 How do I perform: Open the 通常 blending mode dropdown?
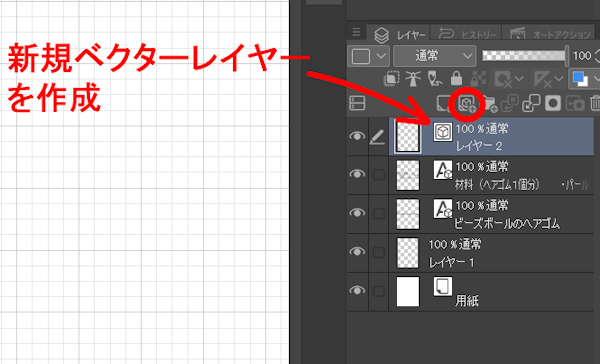(435, 56)
